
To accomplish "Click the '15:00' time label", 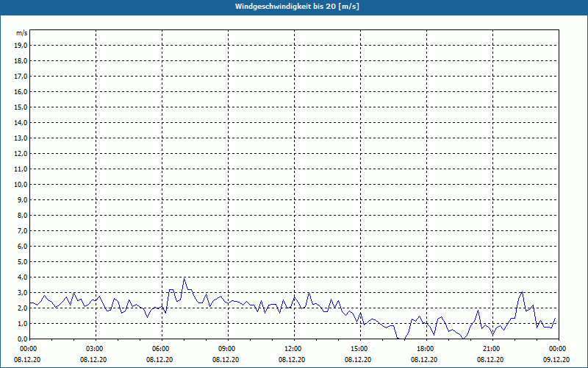I will point(360,349).
